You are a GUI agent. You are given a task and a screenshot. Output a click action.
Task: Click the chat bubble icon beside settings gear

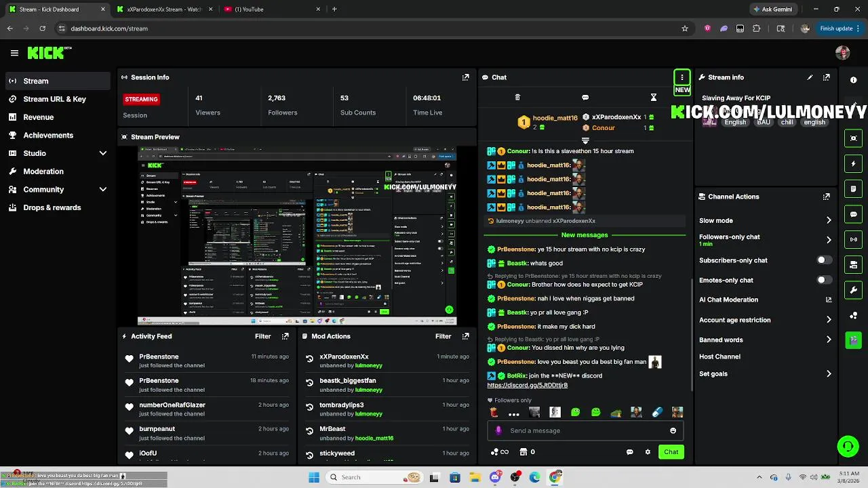[629, 452]
